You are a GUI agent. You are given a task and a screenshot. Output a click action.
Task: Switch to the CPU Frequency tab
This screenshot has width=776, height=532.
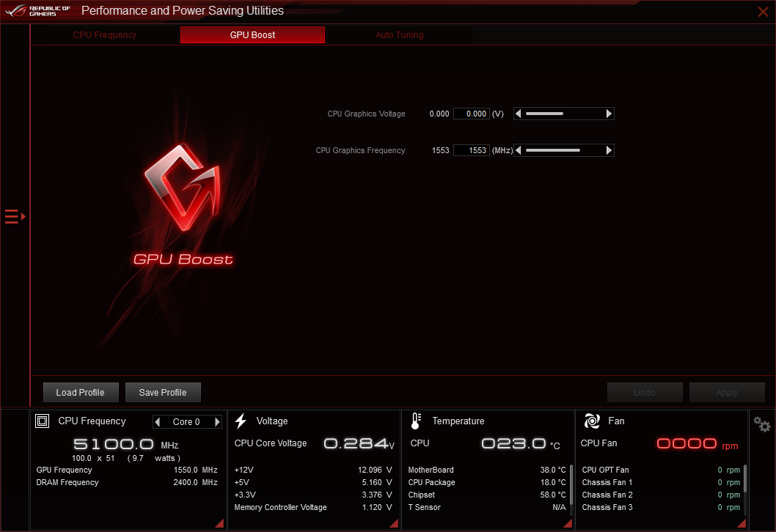105,35
